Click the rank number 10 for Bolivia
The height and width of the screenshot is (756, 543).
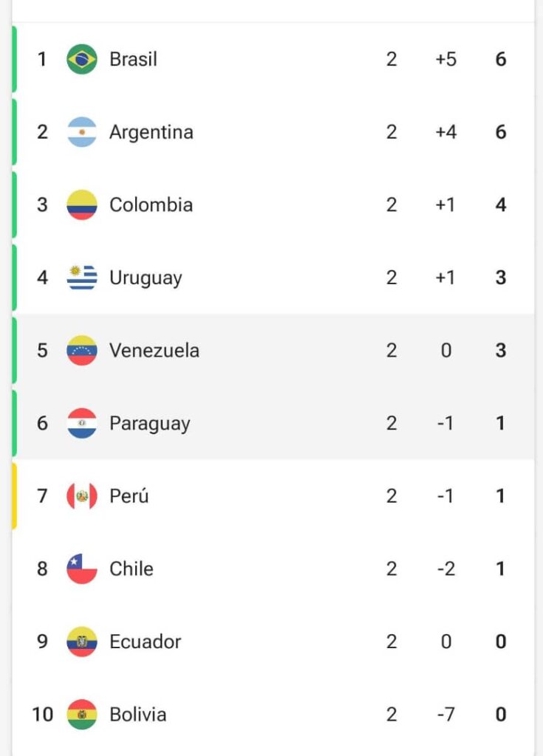pyautogui.click(x=42, y=715)
